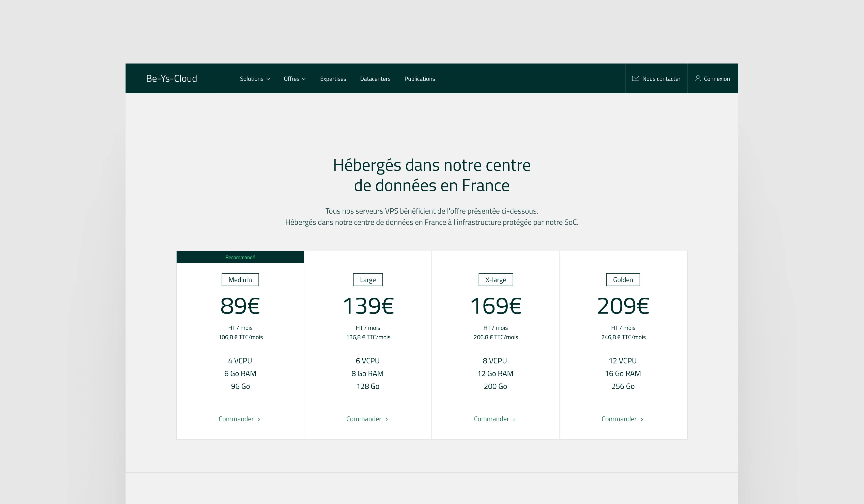Open the Publications menu item

pyautogui.click(x=419, y=78)
